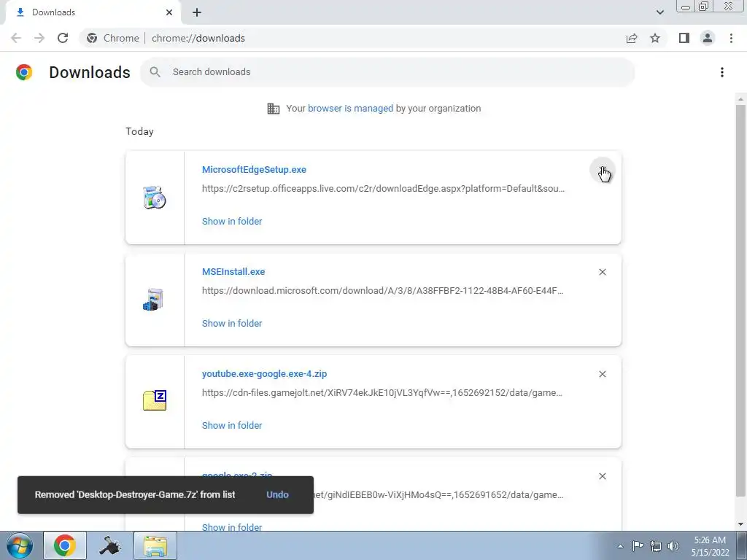Screen dimensions: 747x560
Task: Remove MicrosoftEdgeSetup.exe from list
Action: [x=603, y=170]
